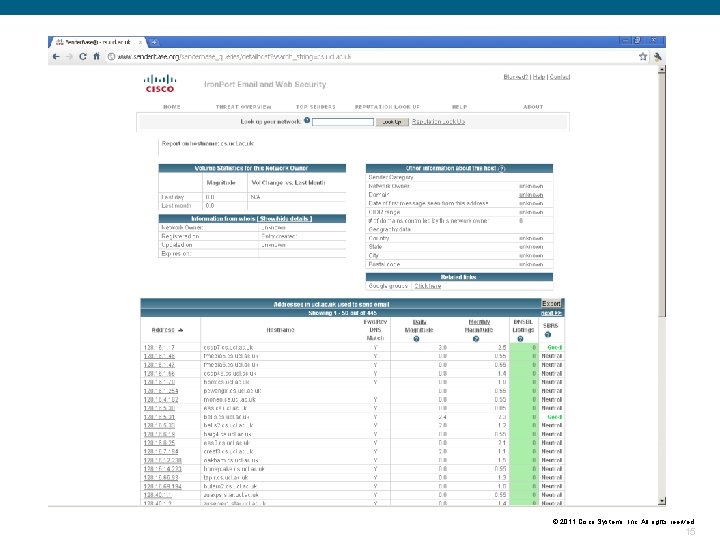
Task: Click the page scrollbar down arrow
Action: tap(662, 501)
